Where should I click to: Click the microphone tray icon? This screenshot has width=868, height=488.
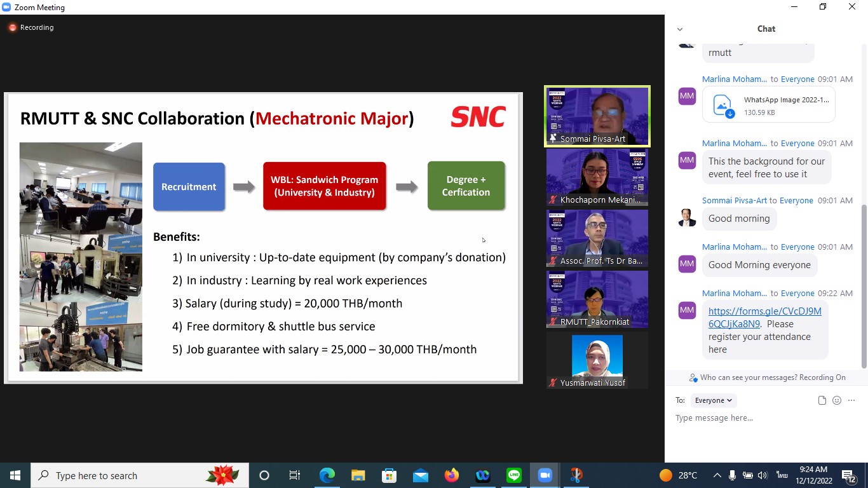pyautogui.click(x=732, y=475)
